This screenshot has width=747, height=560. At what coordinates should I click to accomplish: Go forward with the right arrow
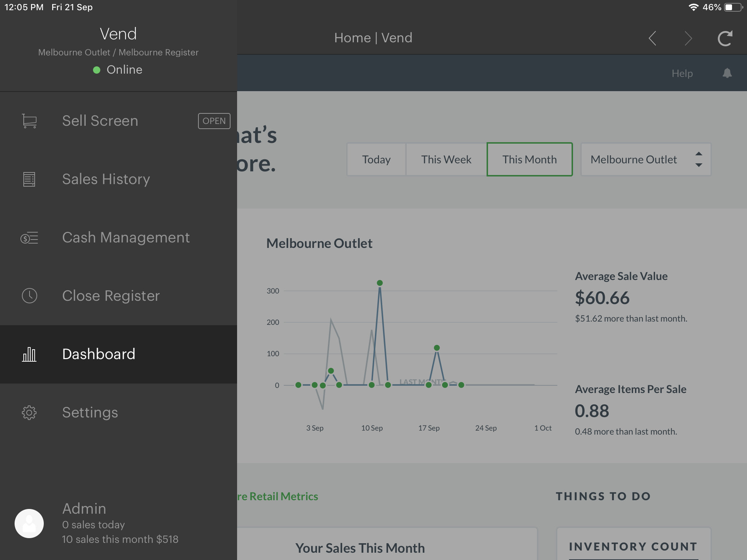point(688,38)
